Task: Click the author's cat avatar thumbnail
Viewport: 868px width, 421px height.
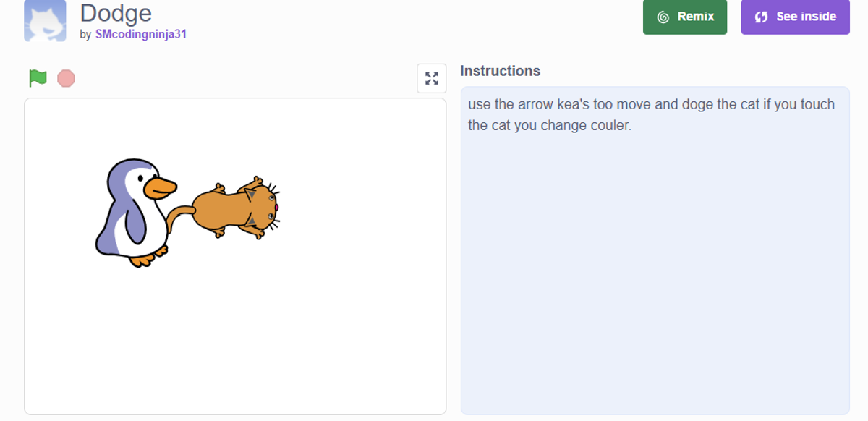Action: coord(45,20)
